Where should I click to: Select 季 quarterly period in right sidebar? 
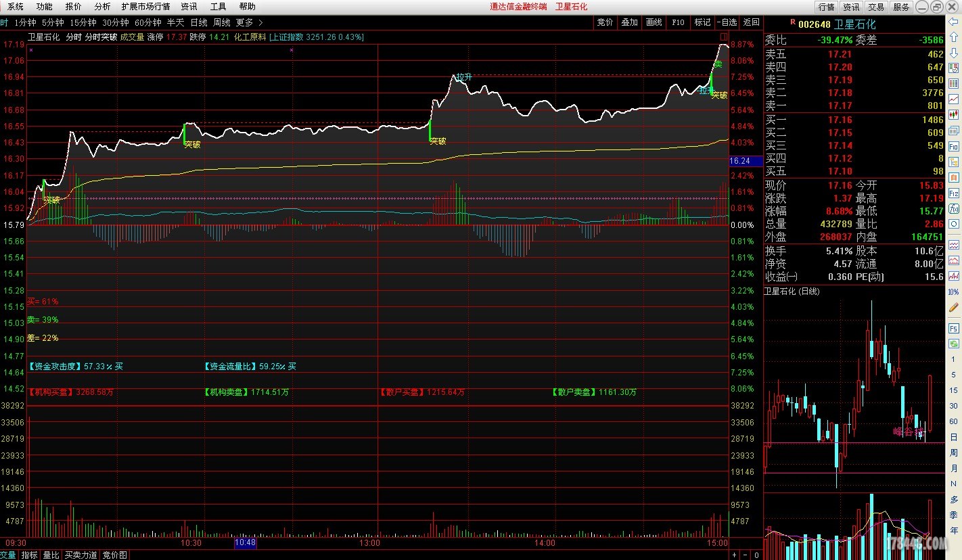click(x=954, y=515)
